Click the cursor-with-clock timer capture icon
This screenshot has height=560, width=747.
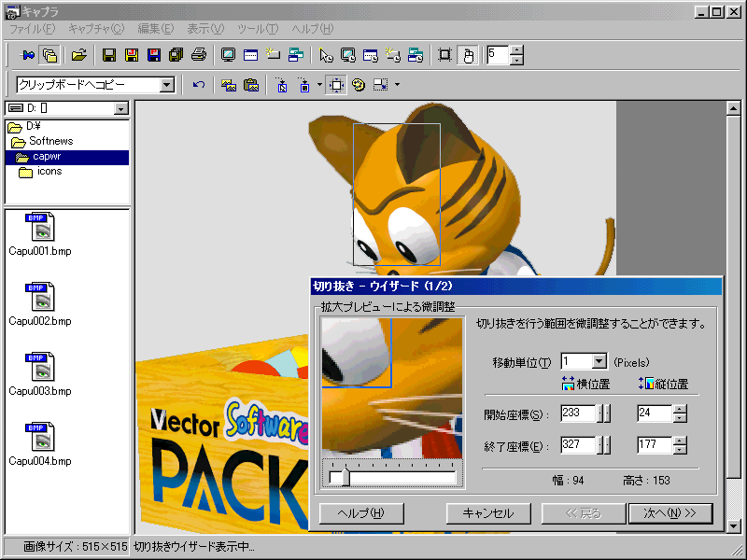pyautogui.click(x=326, y=55)
